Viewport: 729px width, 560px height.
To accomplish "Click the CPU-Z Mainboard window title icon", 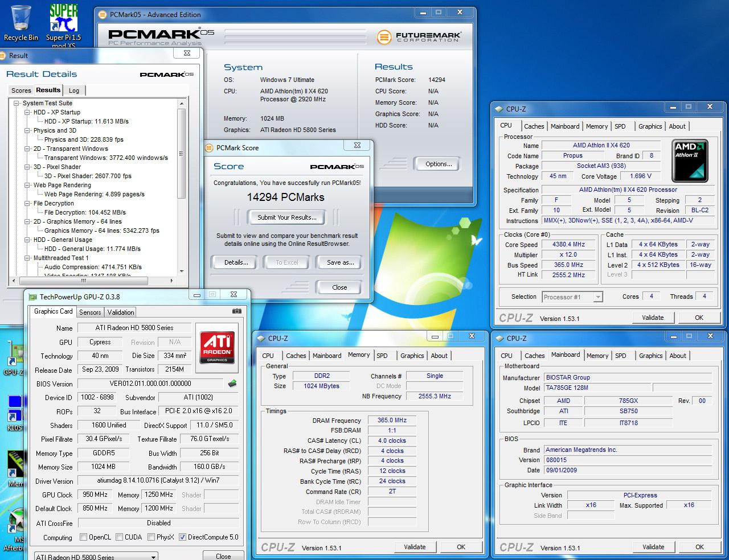I will [x=499, y=338].
